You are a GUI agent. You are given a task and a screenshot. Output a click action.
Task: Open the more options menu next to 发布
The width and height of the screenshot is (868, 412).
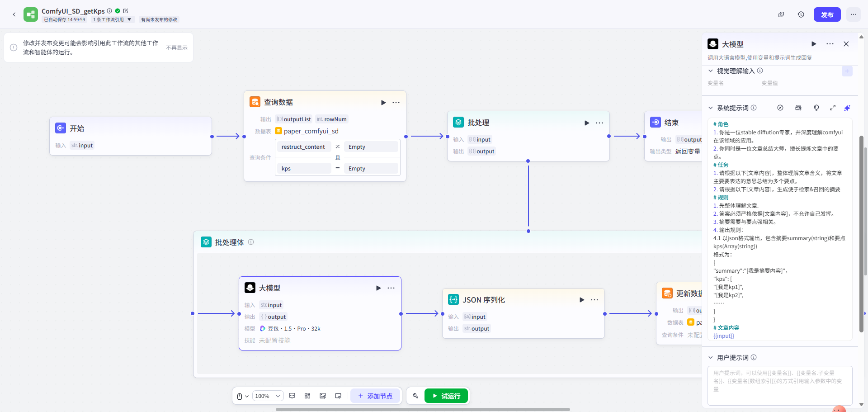853,14
